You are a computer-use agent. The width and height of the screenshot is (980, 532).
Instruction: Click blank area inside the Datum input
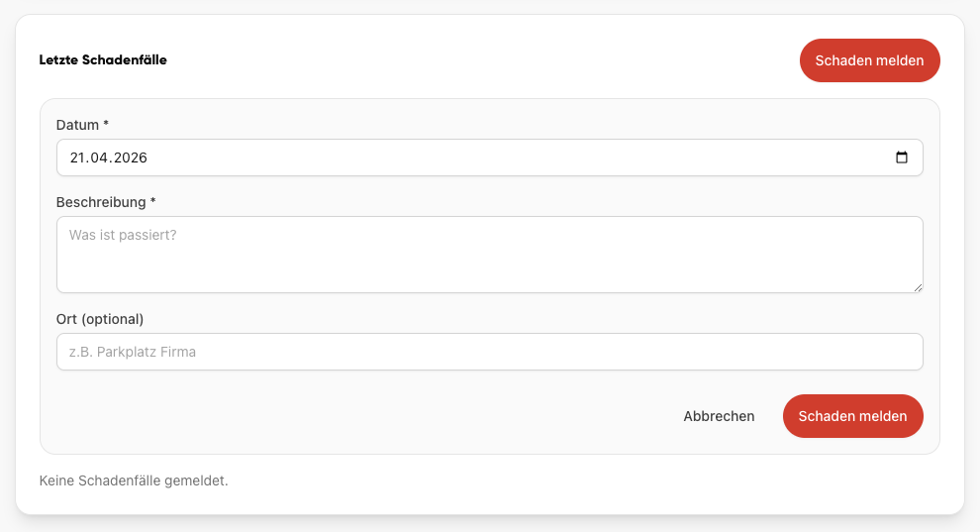pyautogui.click(x=495, y=158)
